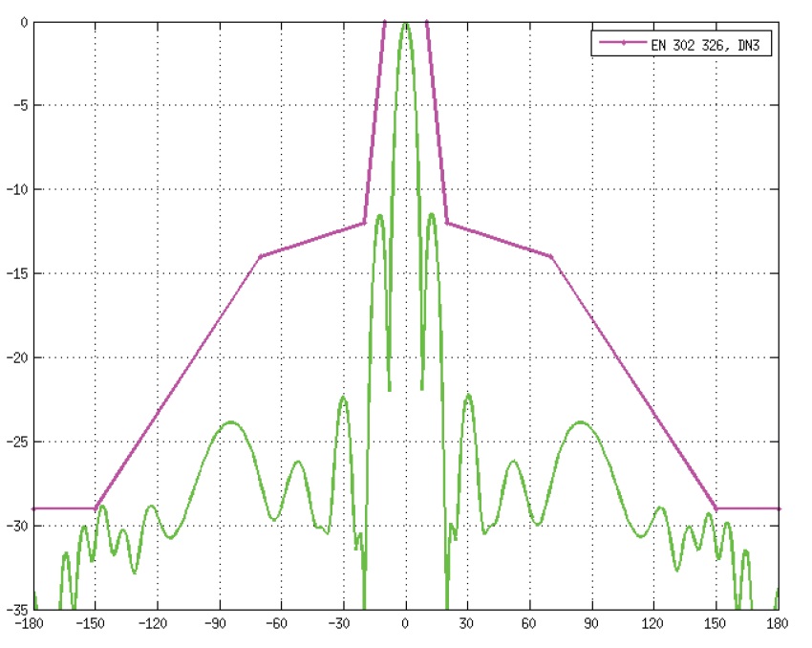Viewport: 812px width, 648px height.
Task: Click x-axis label -60
Action: click(277, 624)
